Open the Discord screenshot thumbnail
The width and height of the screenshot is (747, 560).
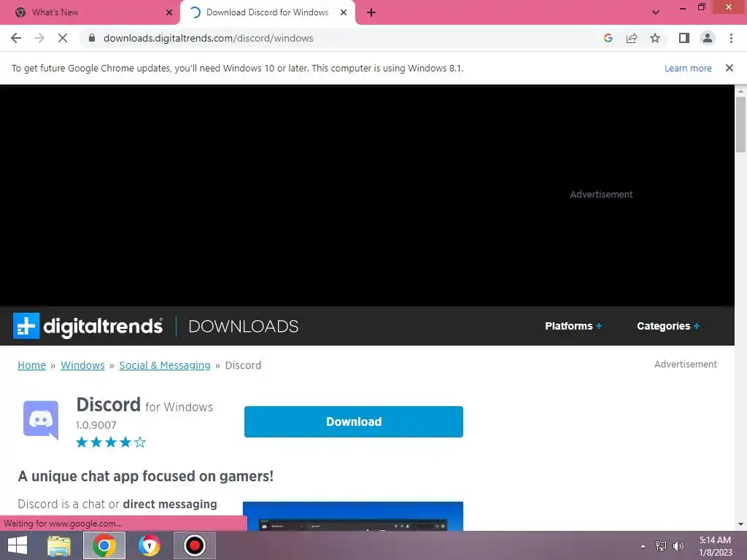(x=353, y=516)
